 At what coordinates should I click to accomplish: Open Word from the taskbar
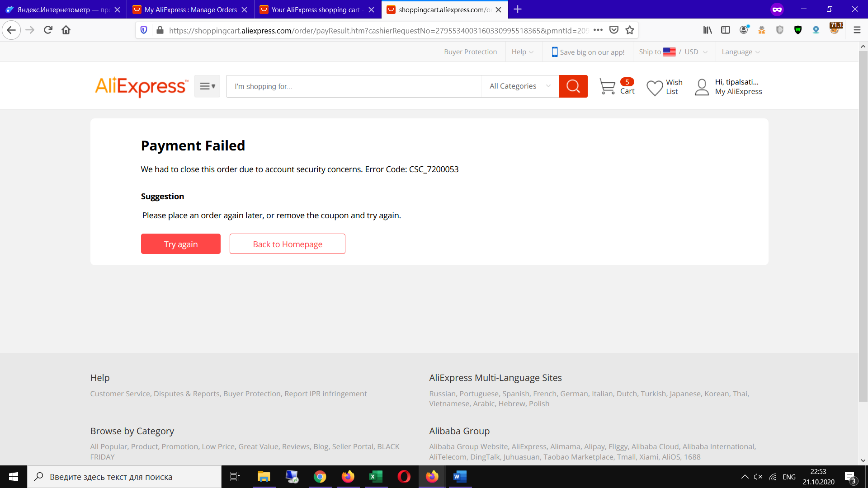pos(460,477)
